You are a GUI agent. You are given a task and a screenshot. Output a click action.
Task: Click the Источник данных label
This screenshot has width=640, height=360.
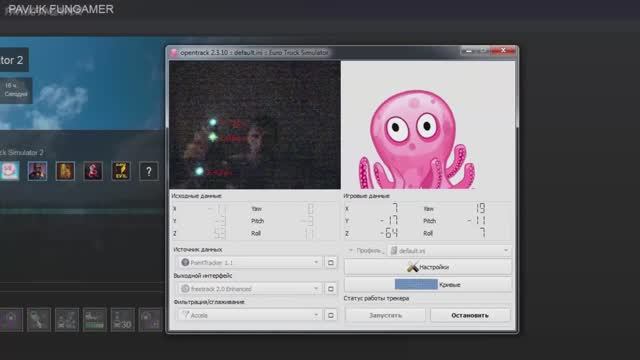point(198,249)
